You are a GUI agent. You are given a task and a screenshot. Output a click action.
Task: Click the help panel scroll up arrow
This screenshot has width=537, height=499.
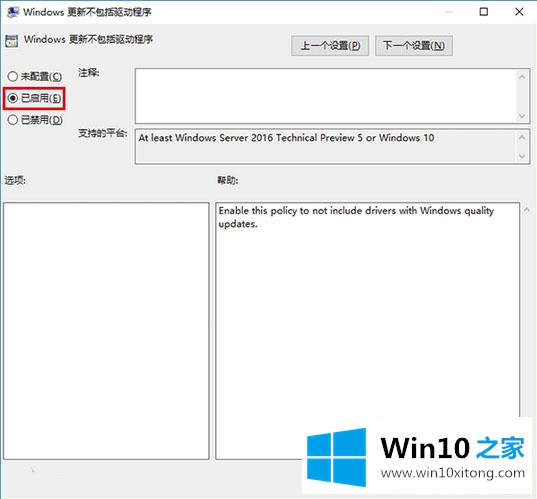point(527,209)
